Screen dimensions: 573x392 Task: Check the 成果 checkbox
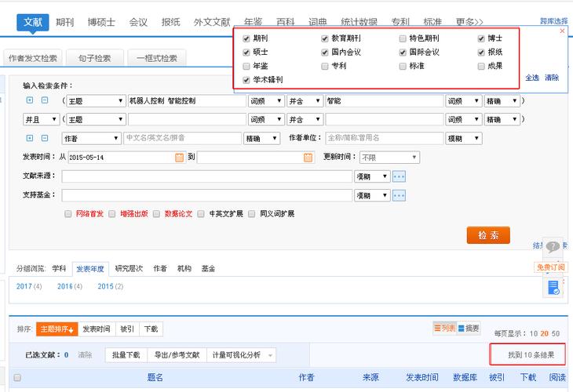pos(481,66)
